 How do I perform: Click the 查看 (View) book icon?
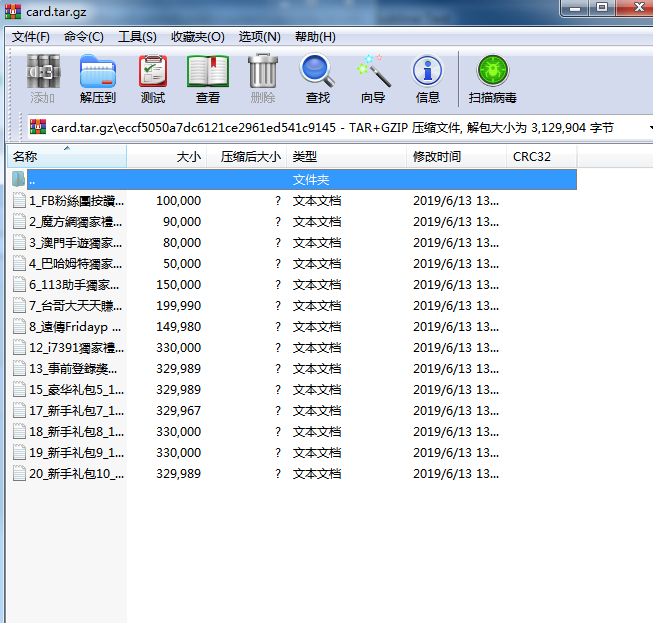point(208,71)
